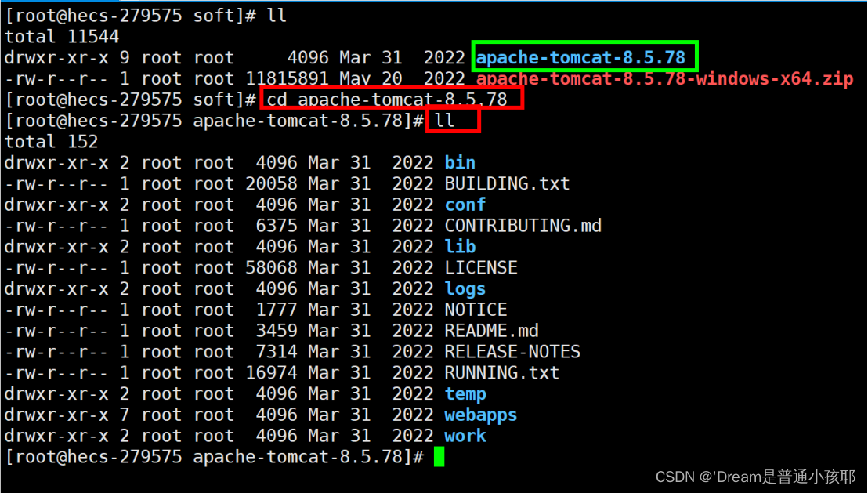
Task: Click the apache-tomcat-8.5.78-windows-x64.zip filename
Action: click(664, 78)
